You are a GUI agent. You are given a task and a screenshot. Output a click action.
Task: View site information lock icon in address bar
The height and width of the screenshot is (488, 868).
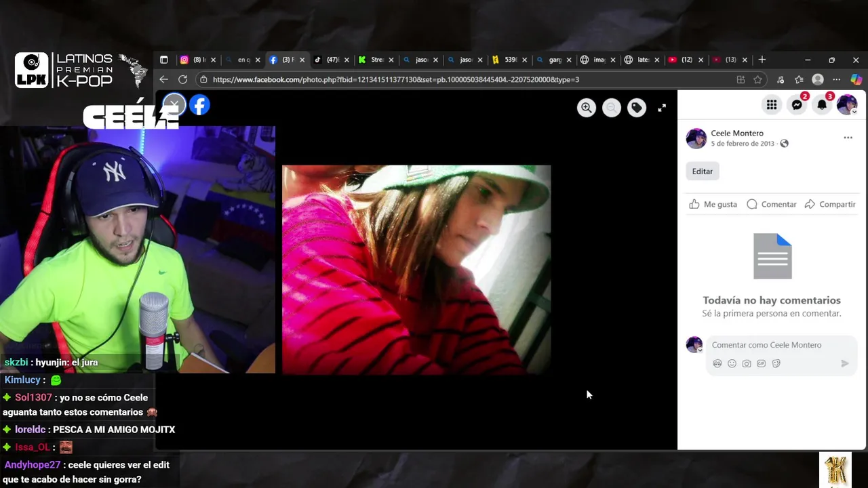tap(203, 79)
